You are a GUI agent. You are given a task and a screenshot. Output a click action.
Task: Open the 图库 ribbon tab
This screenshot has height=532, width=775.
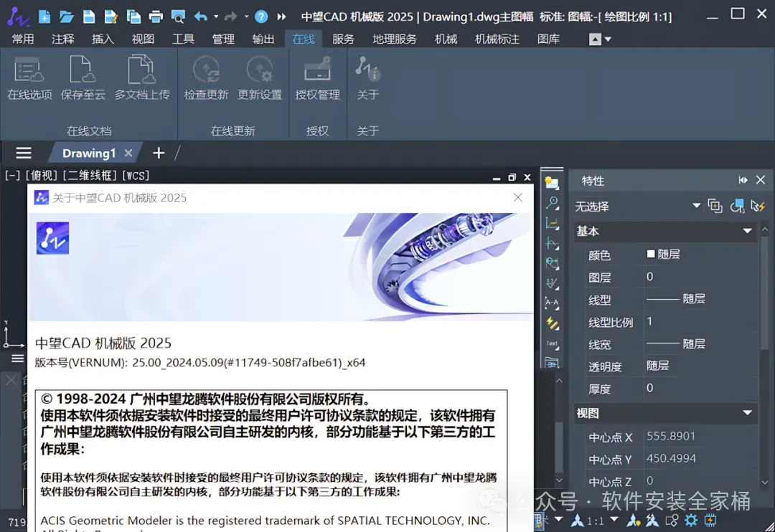pos(548,39)
